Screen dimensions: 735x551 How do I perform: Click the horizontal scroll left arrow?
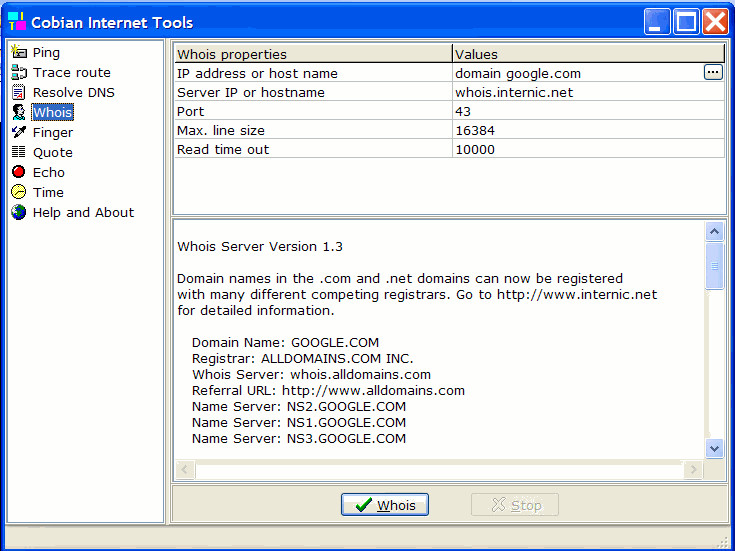click(185, 469)
